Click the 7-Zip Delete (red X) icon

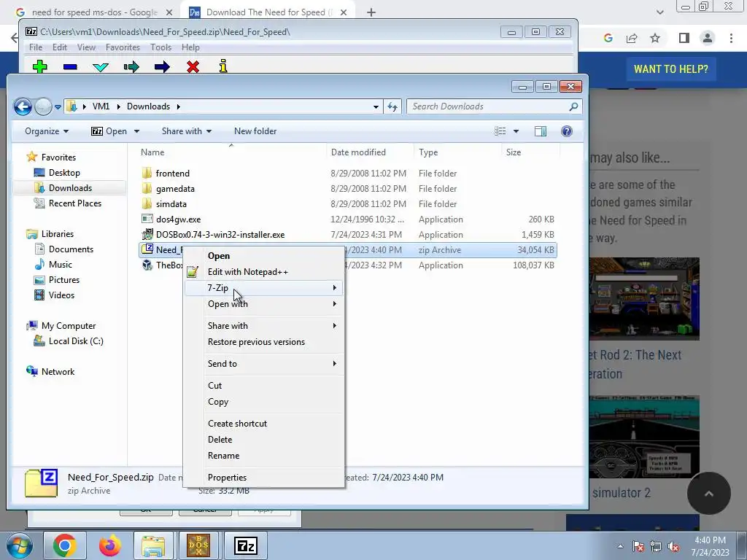click(x=193, y=67)
